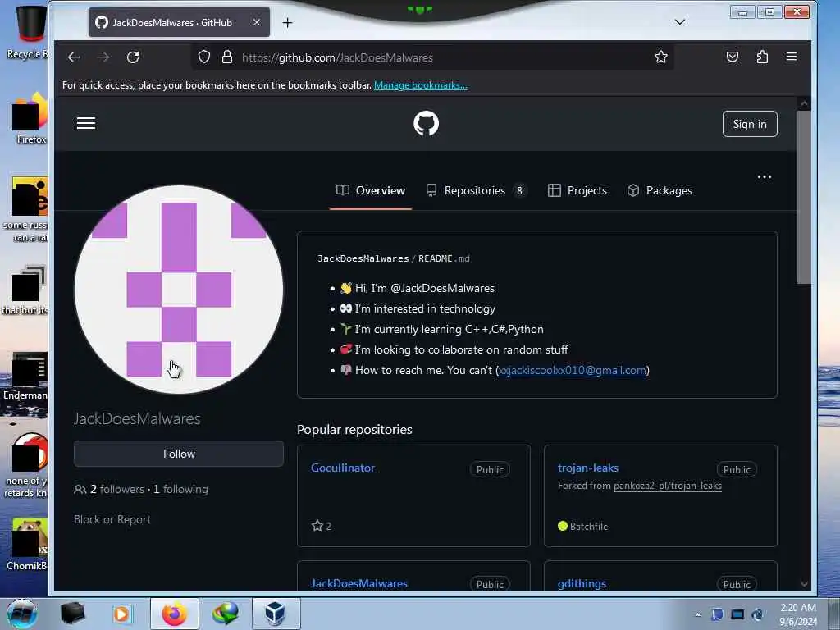Open the three-dot profile options menu
This screenshot has width=840, height=630.
765,177
